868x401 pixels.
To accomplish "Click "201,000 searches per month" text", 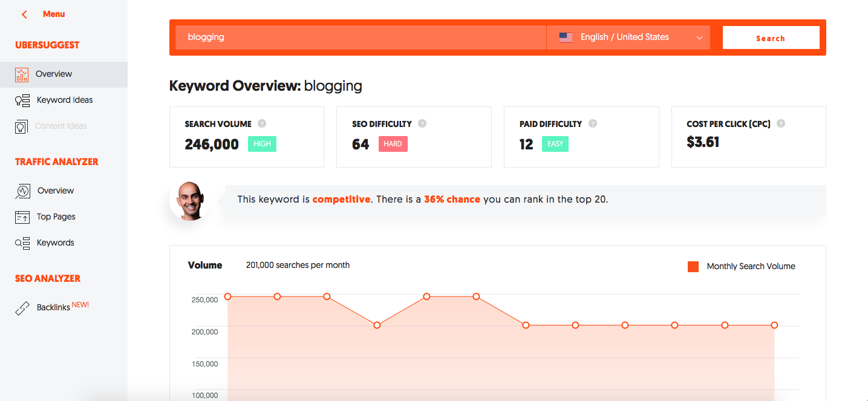I will 298,265.
